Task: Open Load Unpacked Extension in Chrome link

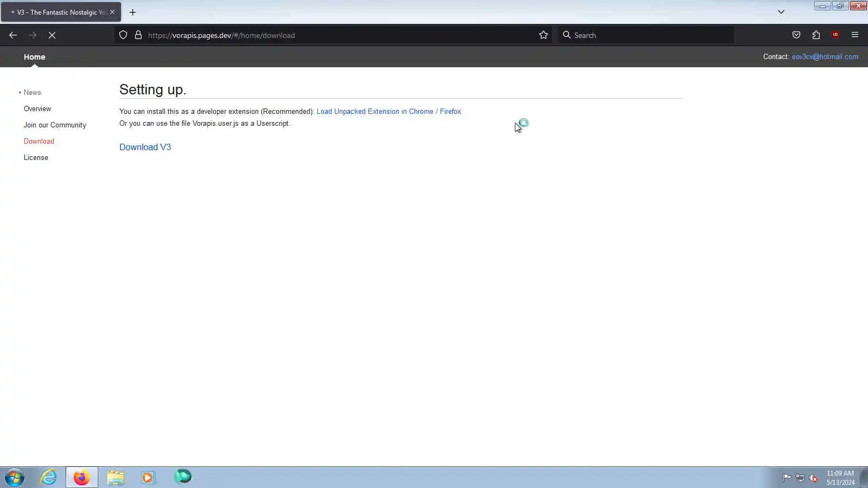Action: click(x=375, y=112)
